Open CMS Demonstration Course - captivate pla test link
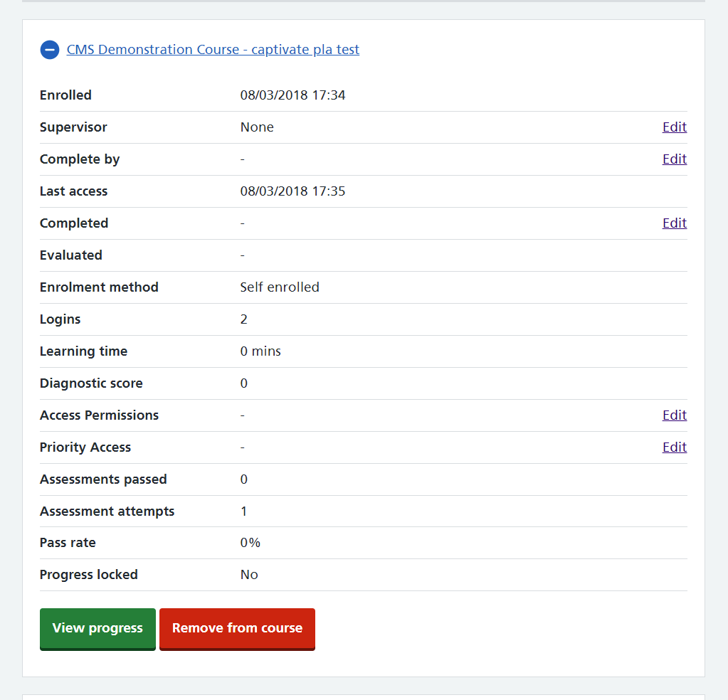 [213, 50]
